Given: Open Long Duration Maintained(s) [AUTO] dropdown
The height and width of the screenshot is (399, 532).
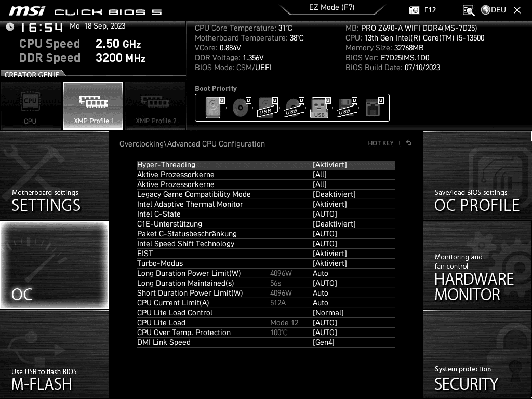Looking at the screenshot, I should 266,283.
